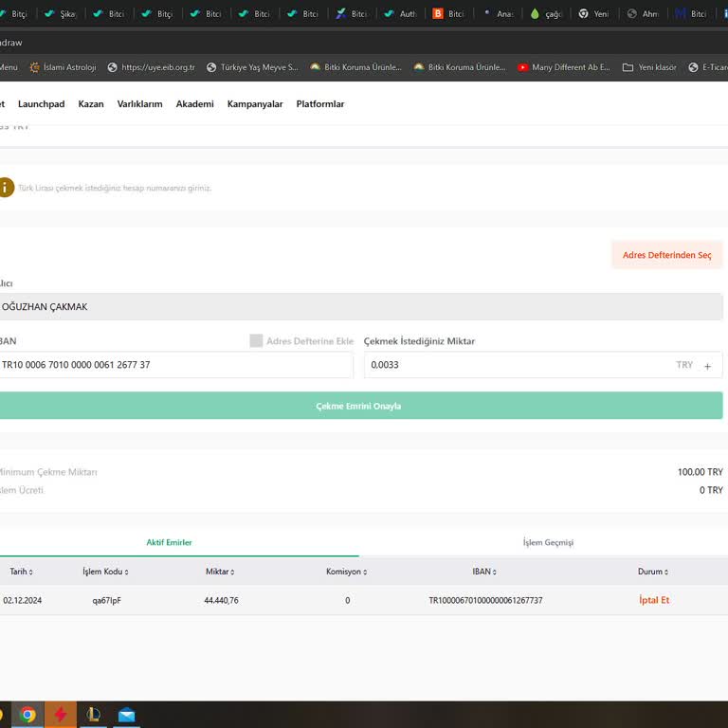Screen dimensions: 728x728
Task: Open the Menu bookmark
Action: [9, 67]
